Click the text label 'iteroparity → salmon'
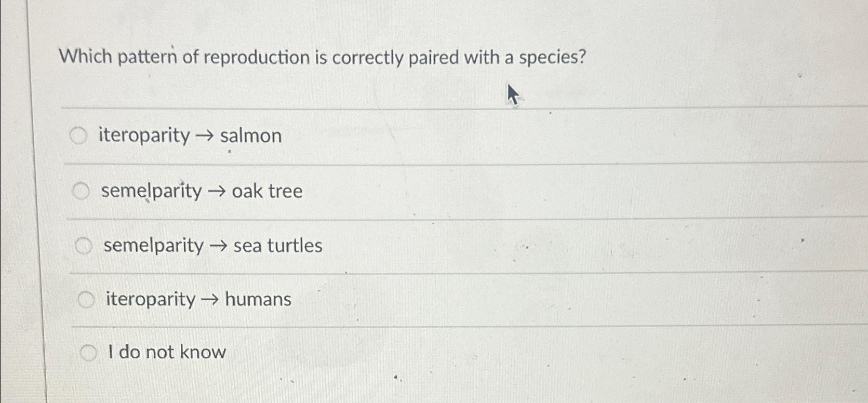The width and height of the screenshot is (868, 403). point(191,136)
